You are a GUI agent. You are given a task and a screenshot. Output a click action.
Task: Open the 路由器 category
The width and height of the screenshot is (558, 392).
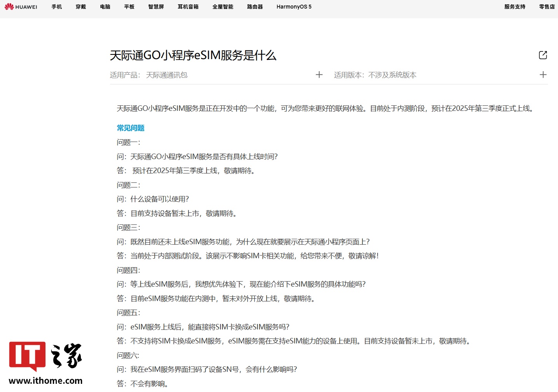pos(254,7)
